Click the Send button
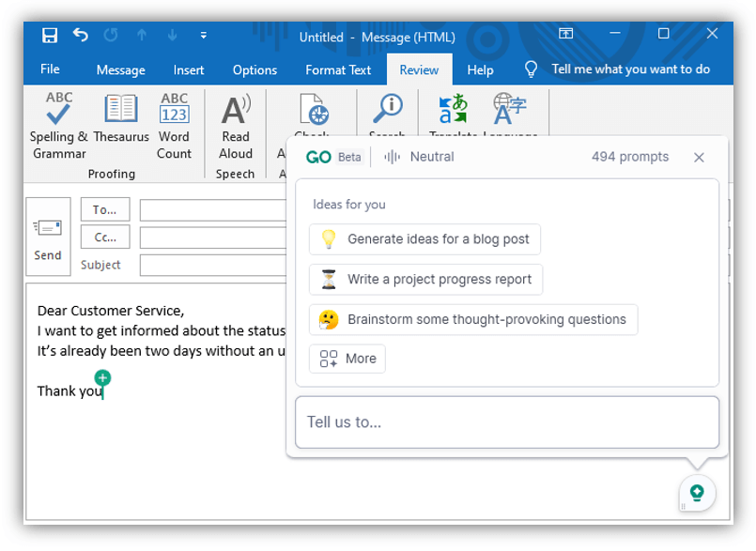 [x=48, y=237]
